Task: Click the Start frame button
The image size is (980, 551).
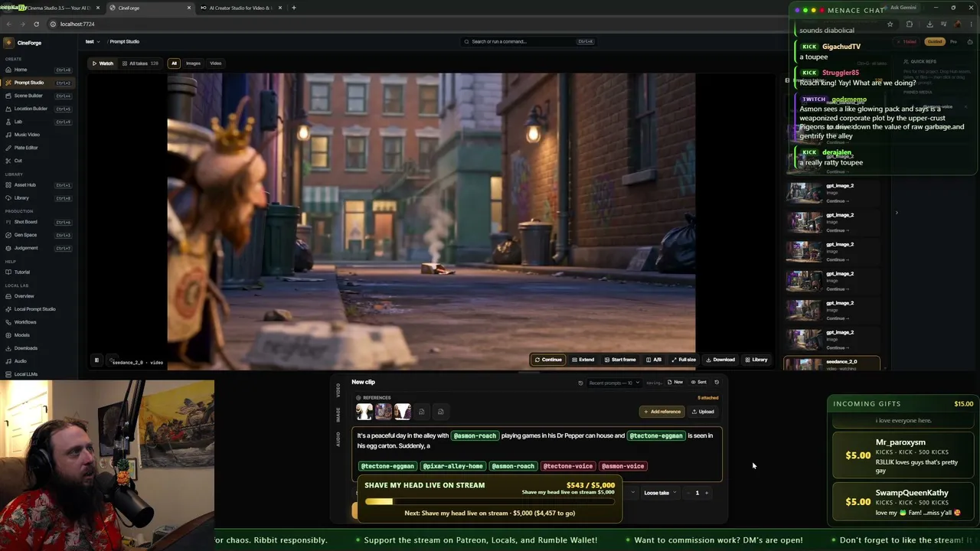Action: click(x=620, y=360)
